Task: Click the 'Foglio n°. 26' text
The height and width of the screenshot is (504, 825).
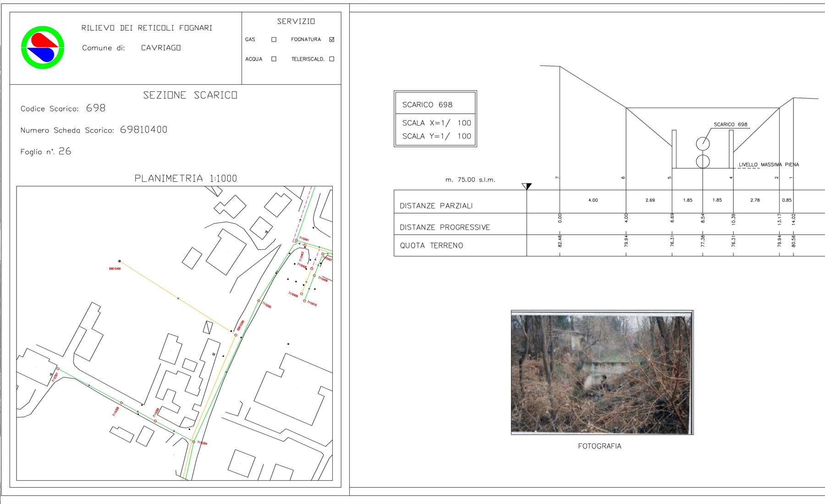Action: tap(46, 151)
